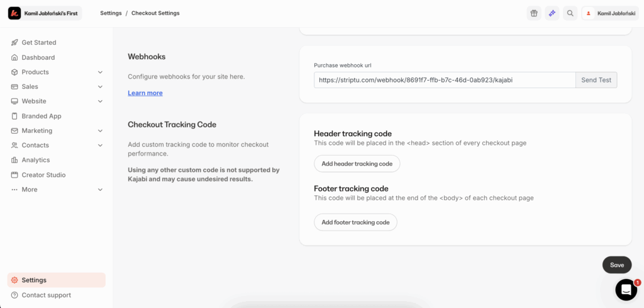The width and height of the screenshot is (644, 308).
Task: Click the Get Started rocket icon
Action: [14, 43]
